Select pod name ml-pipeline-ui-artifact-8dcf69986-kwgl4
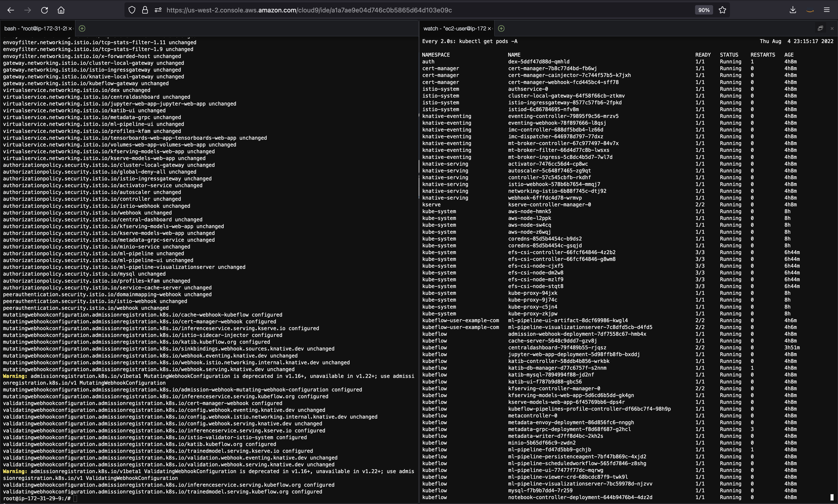This screenshot has height=504, width=838. point(568,320)
